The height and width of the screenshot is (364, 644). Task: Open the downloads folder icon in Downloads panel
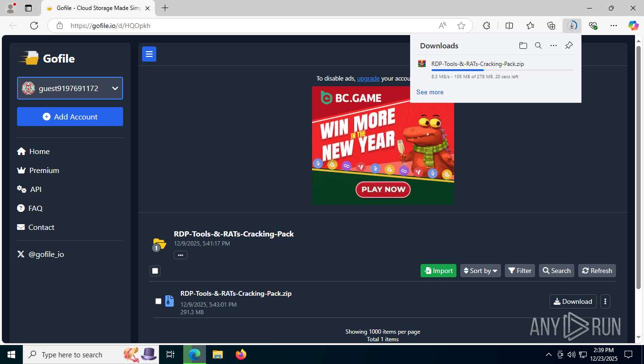point(523,45)
